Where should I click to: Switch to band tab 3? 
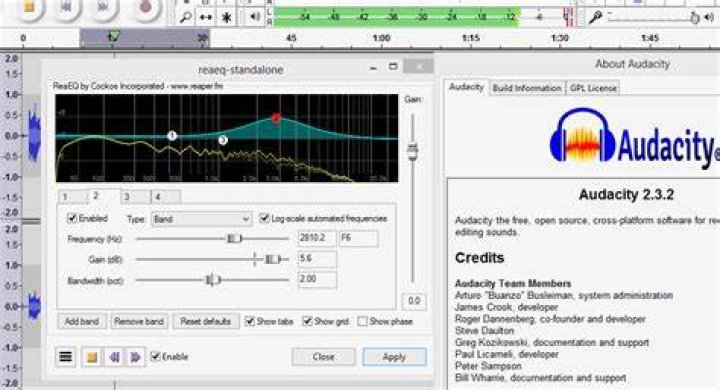(135, 197)
